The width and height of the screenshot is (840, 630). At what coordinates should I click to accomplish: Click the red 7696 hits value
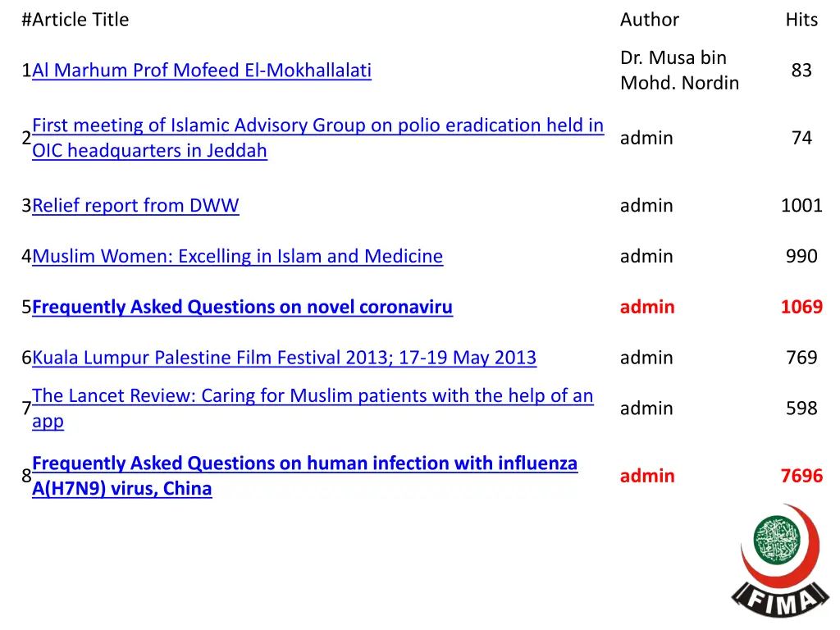click(801, 476)
